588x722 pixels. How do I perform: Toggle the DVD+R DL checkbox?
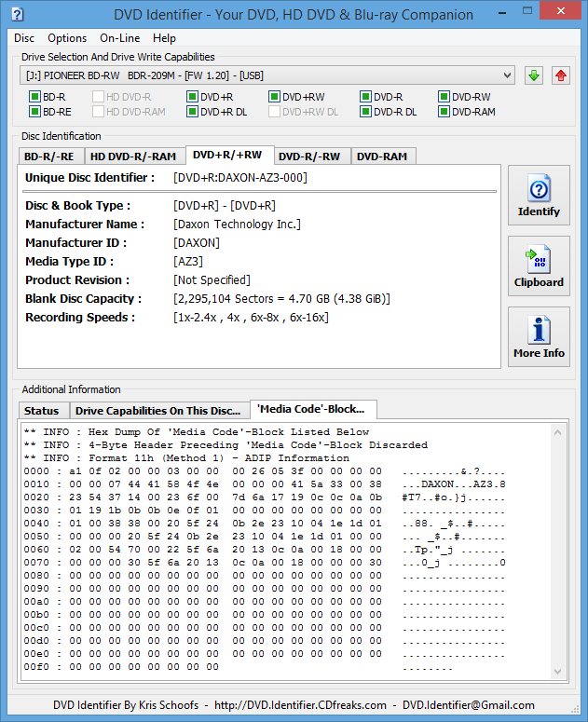(192, 112)
